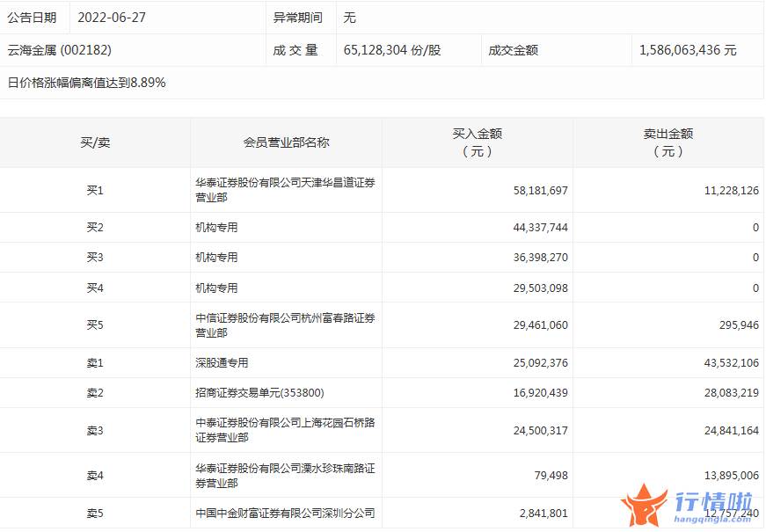Select the 买3 row label

(x=95, y=257)
